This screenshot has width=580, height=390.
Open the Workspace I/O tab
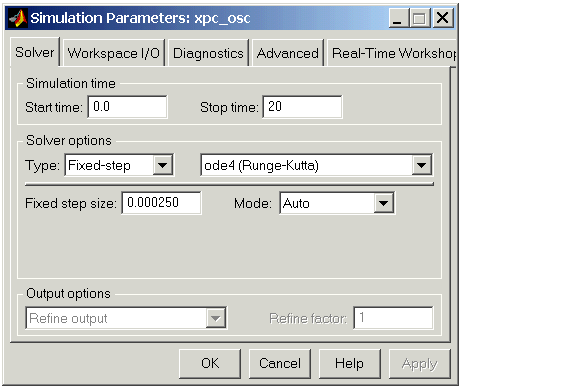(x=114, y=53)
